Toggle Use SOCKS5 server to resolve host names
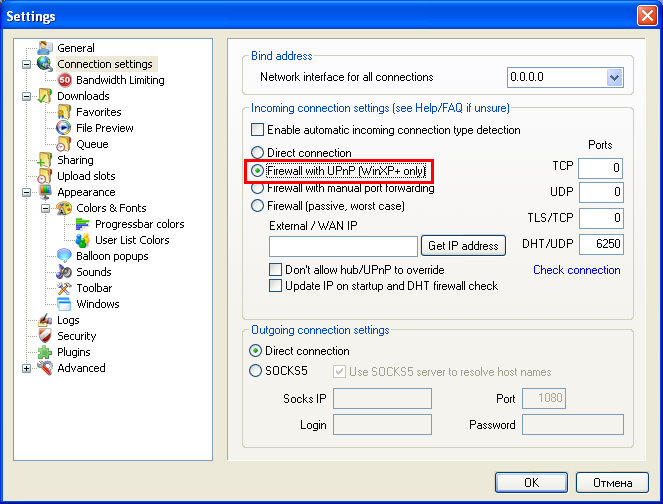 [339, 372]
